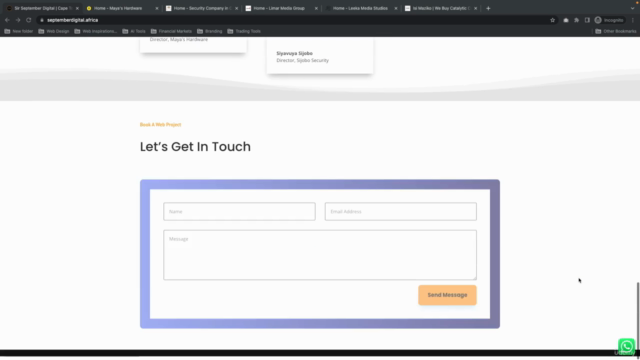This screenshot has height=360, width=640.
Task: Reload the septemberdigital.africa page
Action: click(x=29, y=20)
